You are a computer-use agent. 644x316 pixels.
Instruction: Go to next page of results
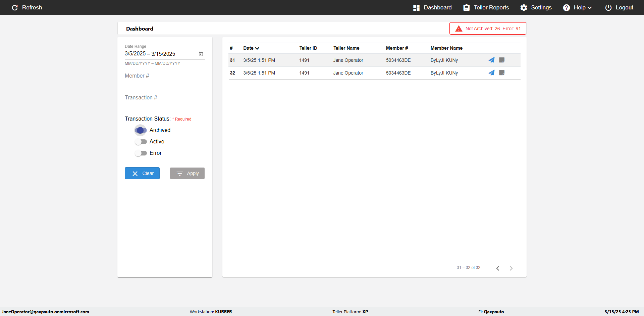point(511,268)
